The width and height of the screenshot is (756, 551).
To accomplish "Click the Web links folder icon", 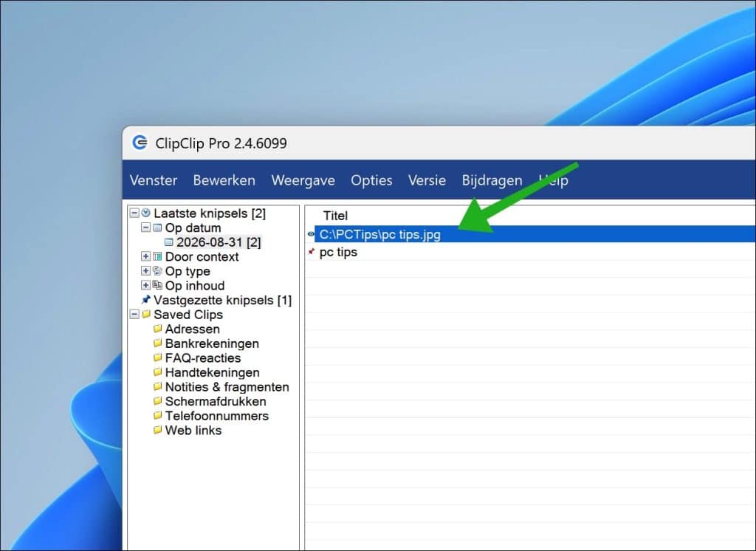I will 157,430.
